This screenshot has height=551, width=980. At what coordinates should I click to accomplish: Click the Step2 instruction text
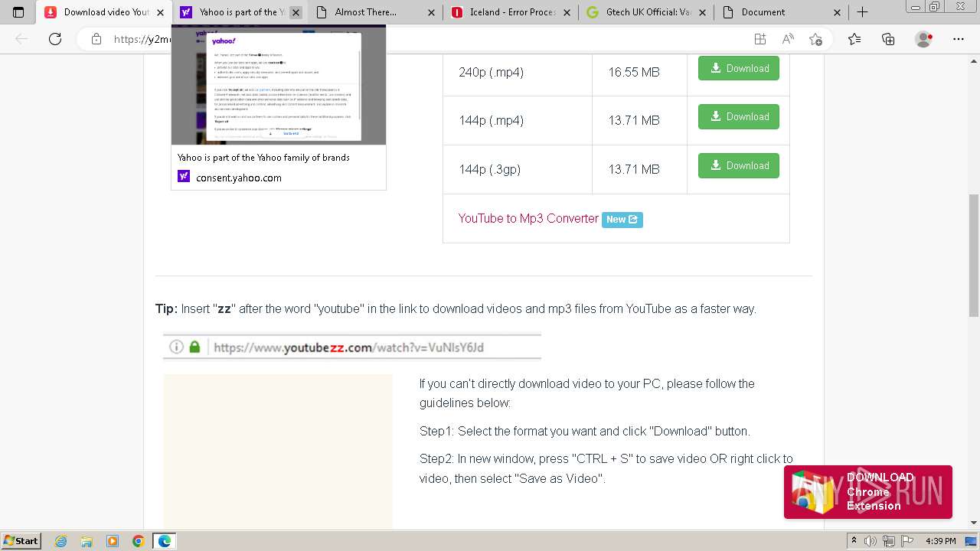(x=606, y=468)
